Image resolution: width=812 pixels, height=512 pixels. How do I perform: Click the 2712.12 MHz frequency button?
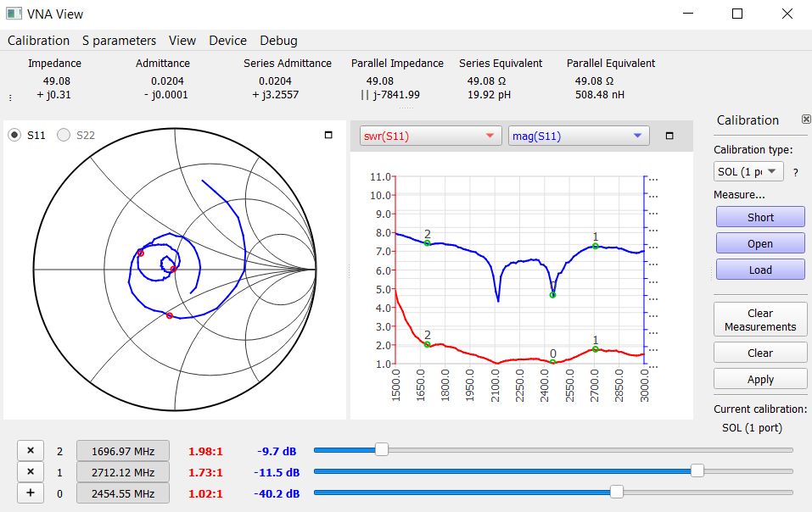pyautogui.click(x=123, y=472)
